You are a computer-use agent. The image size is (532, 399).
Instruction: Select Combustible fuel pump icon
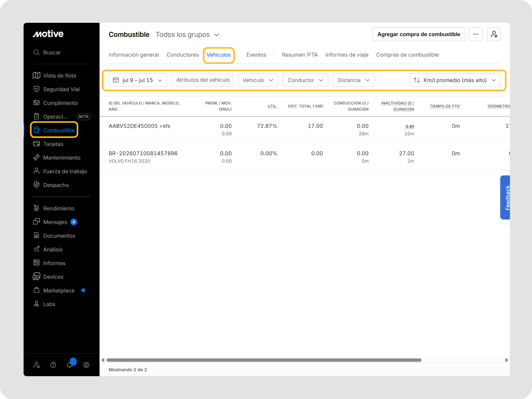pos(36,130)
